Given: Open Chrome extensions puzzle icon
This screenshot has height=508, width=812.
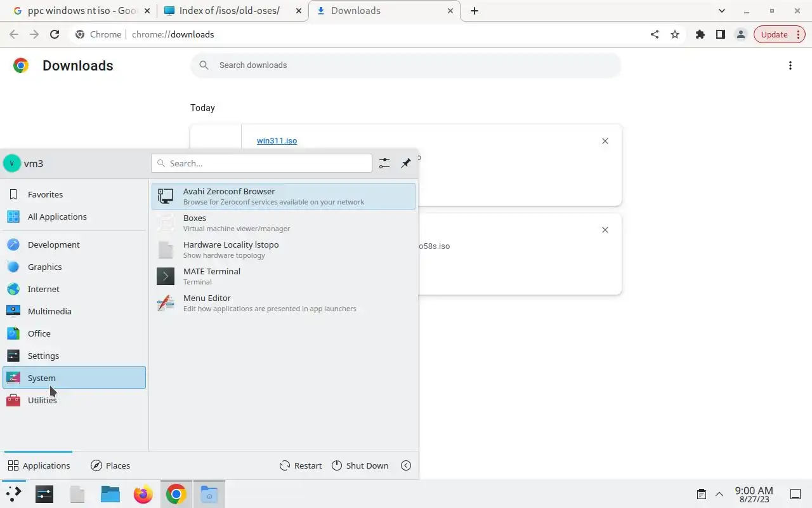Looking at the screenshot, I should point(700,34).
